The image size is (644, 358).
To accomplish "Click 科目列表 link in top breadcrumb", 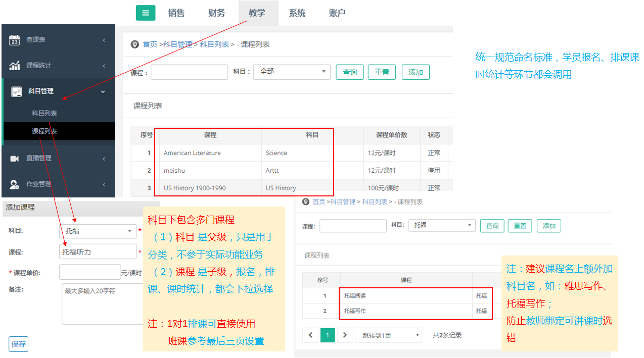I will 214,44.
